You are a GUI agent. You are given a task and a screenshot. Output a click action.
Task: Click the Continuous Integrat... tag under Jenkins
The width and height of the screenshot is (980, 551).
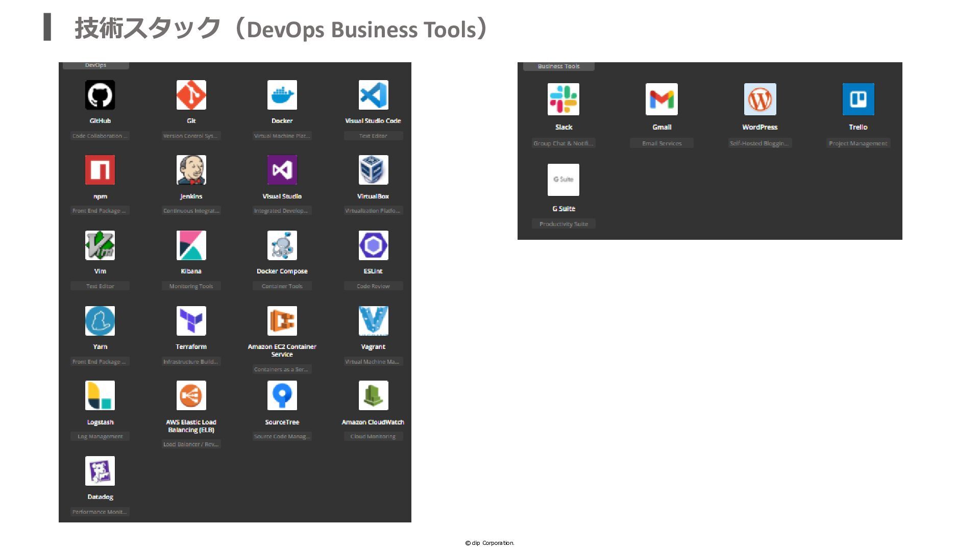(191, 211)
